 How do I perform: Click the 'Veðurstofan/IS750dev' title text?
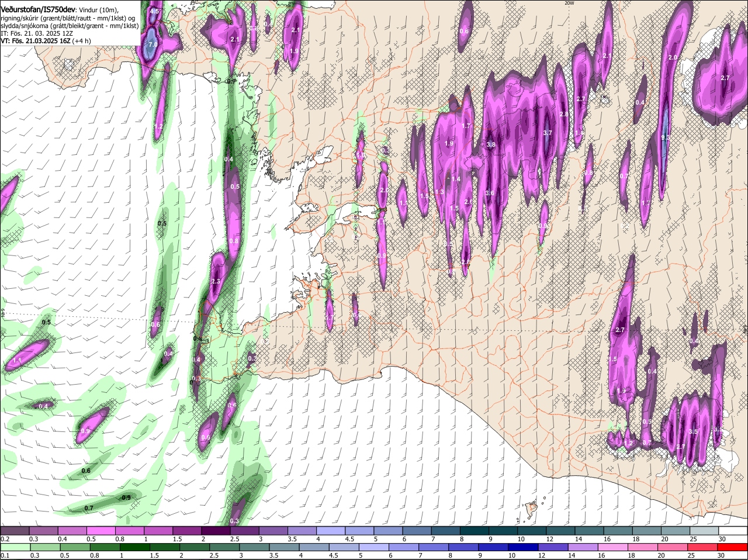click(37, 10)
